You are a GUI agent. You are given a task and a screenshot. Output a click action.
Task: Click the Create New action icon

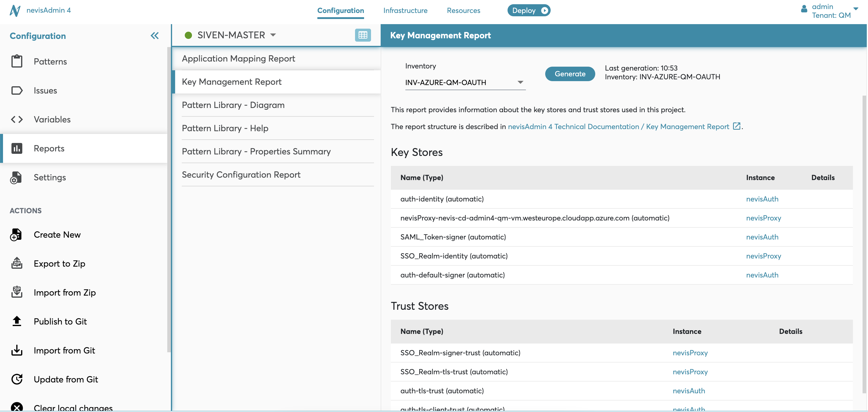pos(16,234)
